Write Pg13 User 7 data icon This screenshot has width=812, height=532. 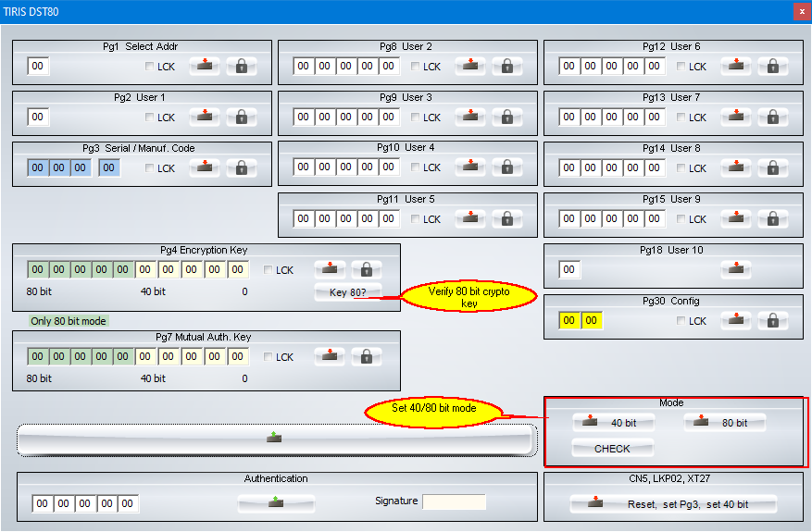coord(736,117)
